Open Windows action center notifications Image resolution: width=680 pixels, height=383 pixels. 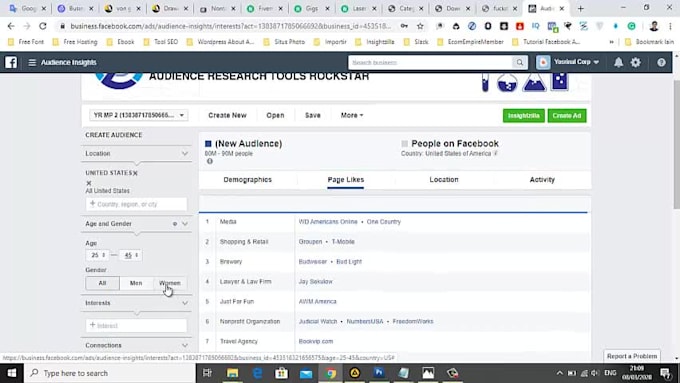[x=666, y=373]
